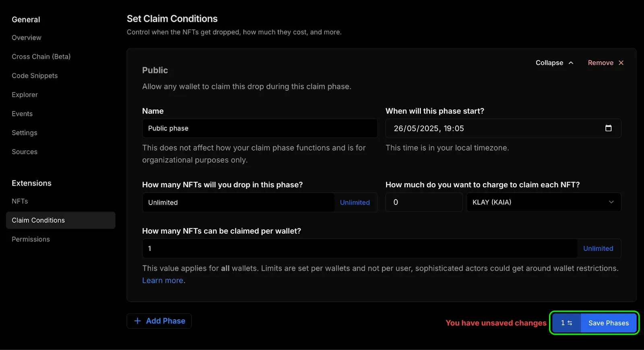The image size is (644, 350).
Task: Open the Claim Conditions sidebar item
Action: pos(38,220)
